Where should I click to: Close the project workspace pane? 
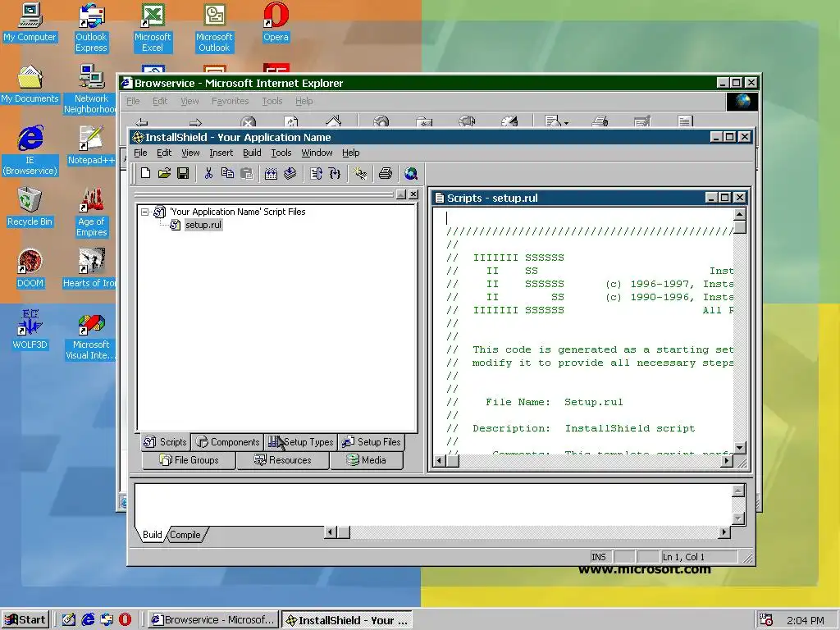click(x=413, y=194)
